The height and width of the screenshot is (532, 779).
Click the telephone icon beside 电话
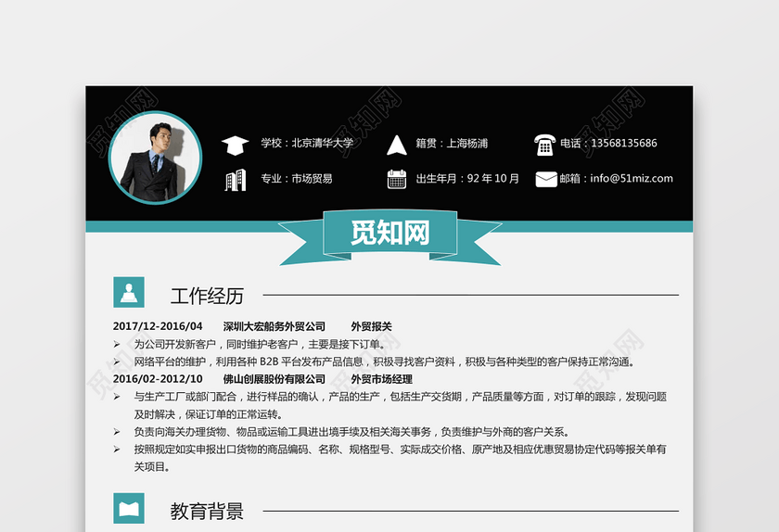[x=544, y=145]
